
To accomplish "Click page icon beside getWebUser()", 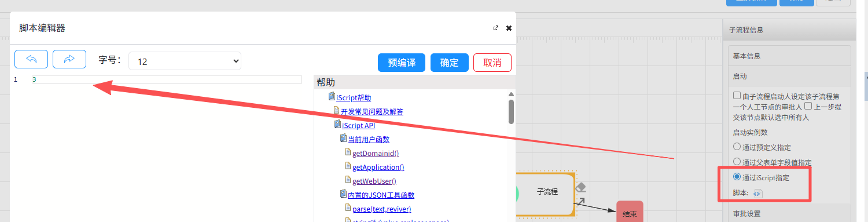I will [x=348, y=180].
